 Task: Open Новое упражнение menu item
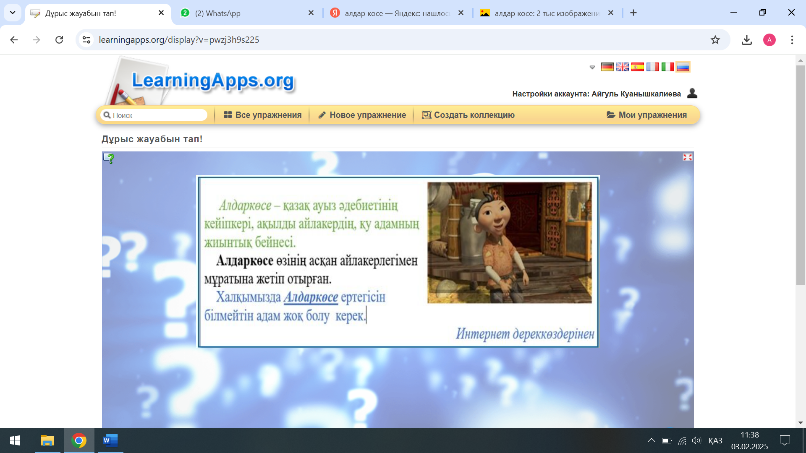coord(362,115)
